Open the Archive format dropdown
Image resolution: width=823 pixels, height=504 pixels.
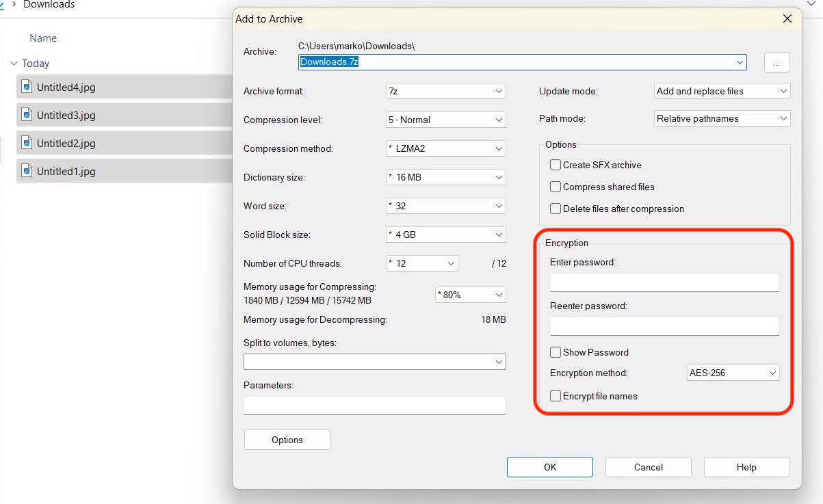click(x=445, y=91)
